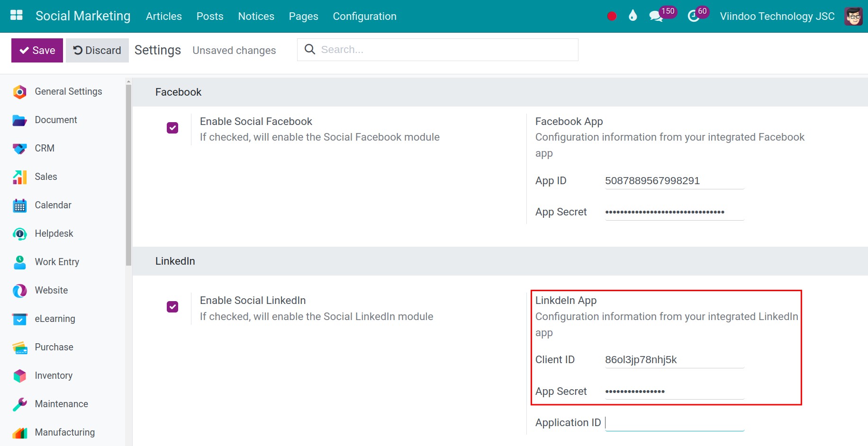Click the CRM icon in sidebar
The height and width of the screenshot is (446, 868).
(19, 149)
